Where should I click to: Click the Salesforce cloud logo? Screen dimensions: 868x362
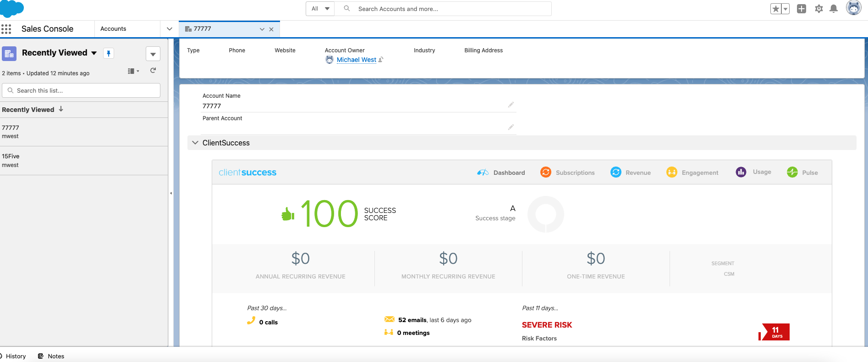(x=11, y=8)
